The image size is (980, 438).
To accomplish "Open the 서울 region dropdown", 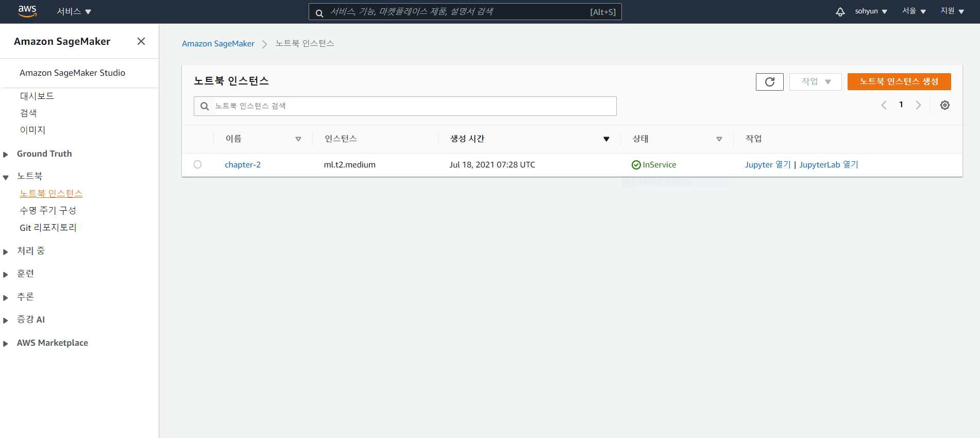I will (914, 11).
